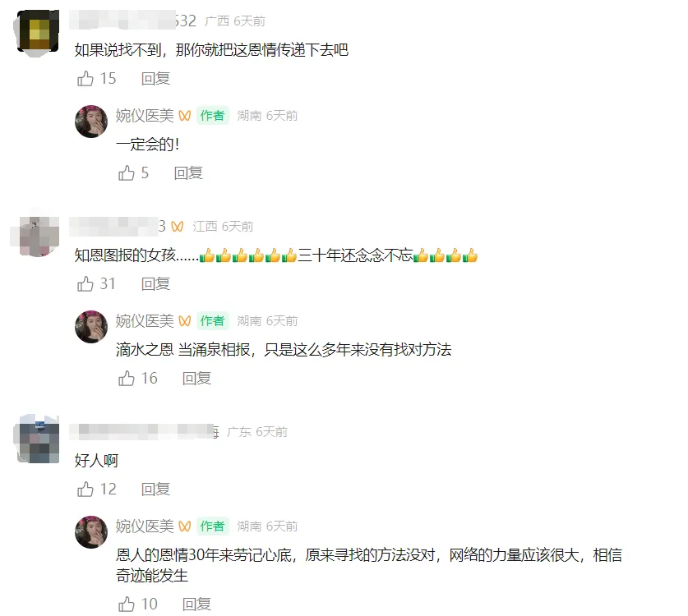Reply to the '知恩图报的女孩' comment
The height and width of the screenshot is (616, 688).
pyautogui.click(x=155, y=283)
